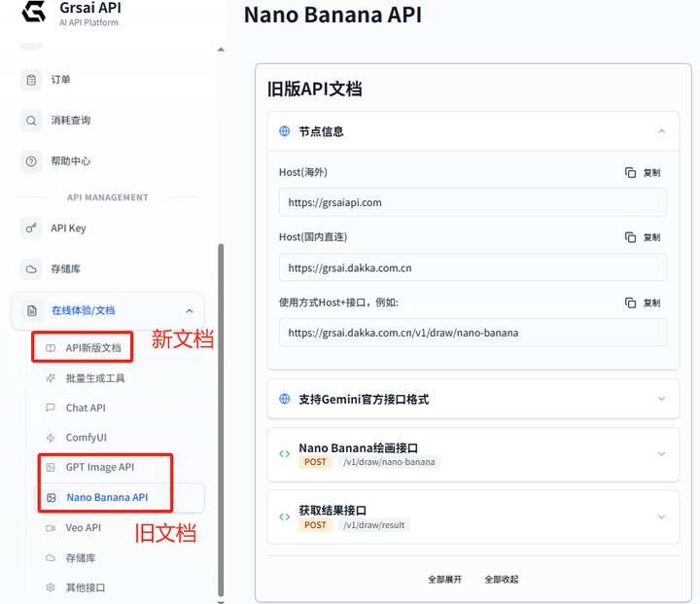The image size is (700, 604).
Task: Click the gear icon beside 其他接口
Action: (x=51, y=587)
